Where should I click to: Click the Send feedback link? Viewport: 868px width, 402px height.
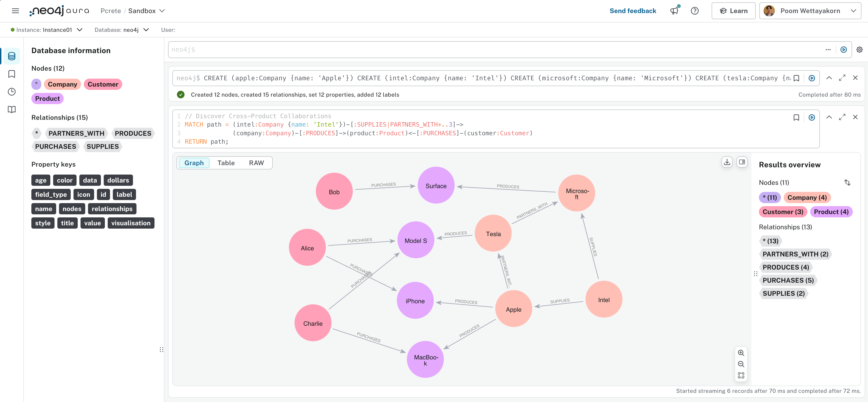(x=633, y=11)
